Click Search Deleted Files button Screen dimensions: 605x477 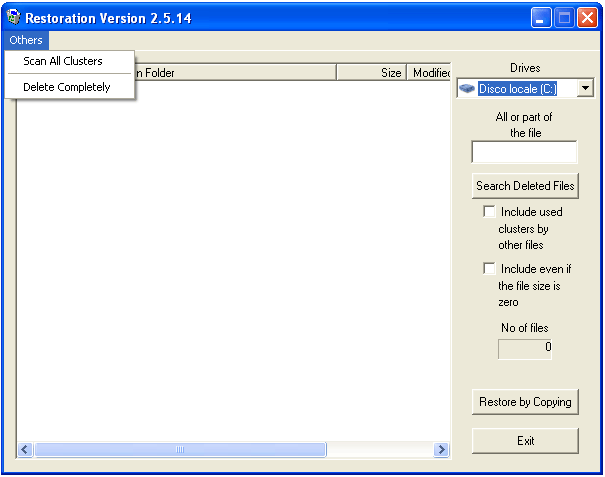(525, 186)
